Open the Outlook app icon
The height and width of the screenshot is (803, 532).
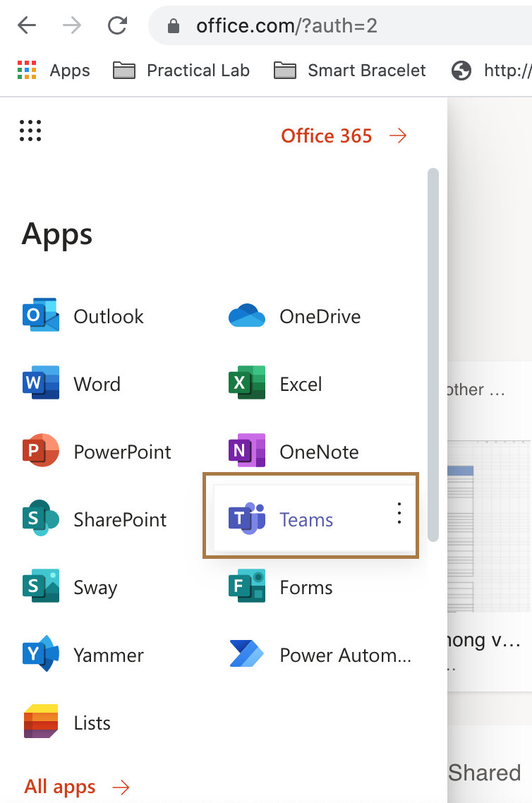pyautogui.click(x=41, y=316)
